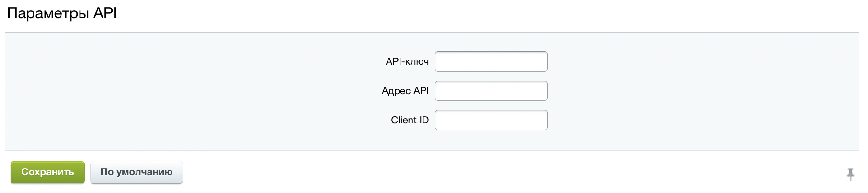868x193 pixels.
Task: Focus the Адрес API input field
Action: (491, 91)
